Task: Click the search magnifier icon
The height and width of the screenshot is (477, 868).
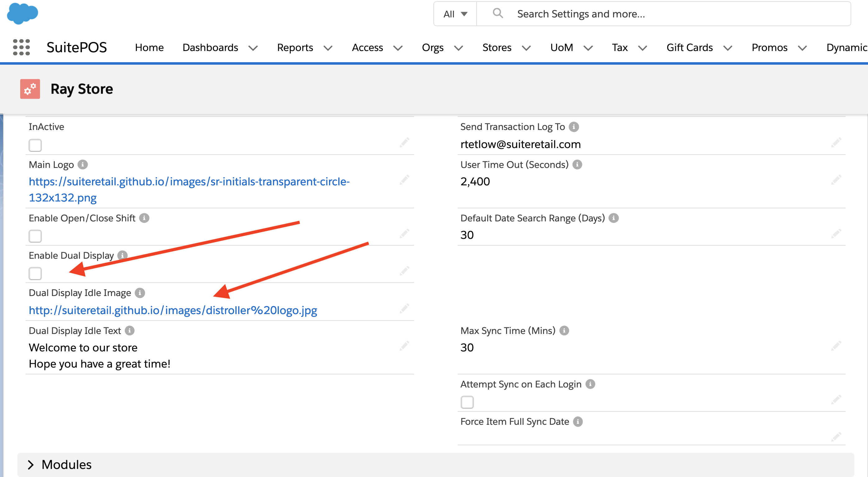Action: [498, 13]
